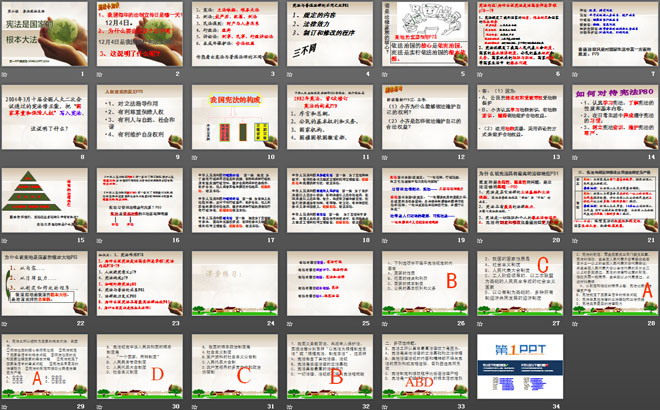The width and height of the screenshot is (660, 410).
Task: Click animation star icon under slide 19
Action: pyautogui.click(x=385, y=241)
